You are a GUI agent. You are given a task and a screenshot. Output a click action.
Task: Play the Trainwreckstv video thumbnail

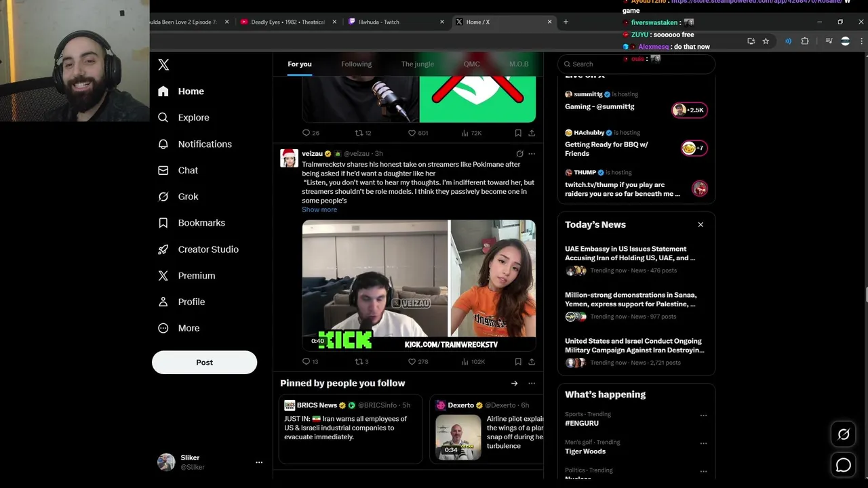[418, 285]
